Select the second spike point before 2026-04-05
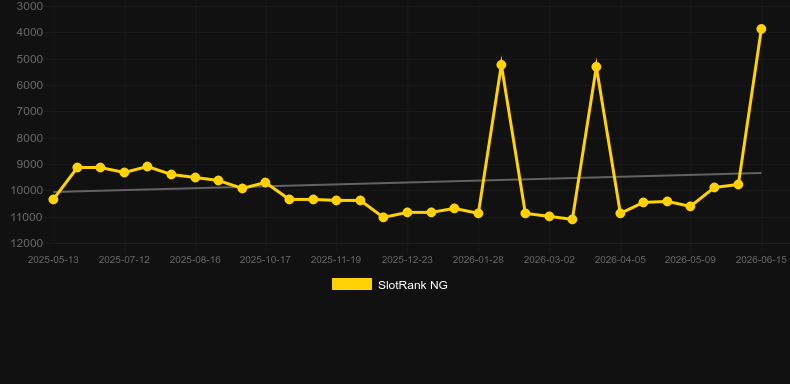 (597, 67)
